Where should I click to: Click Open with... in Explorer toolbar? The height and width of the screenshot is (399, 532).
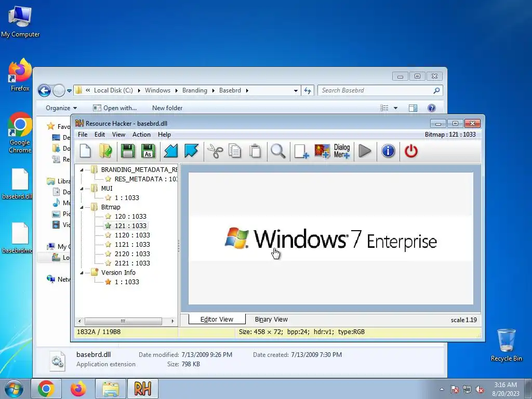tap(115, 108)
